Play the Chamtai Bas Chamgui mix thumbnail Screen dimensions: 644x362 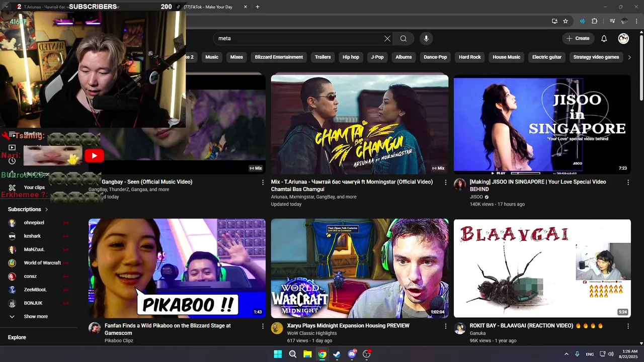pyautogui.click(x=360, y=124)
